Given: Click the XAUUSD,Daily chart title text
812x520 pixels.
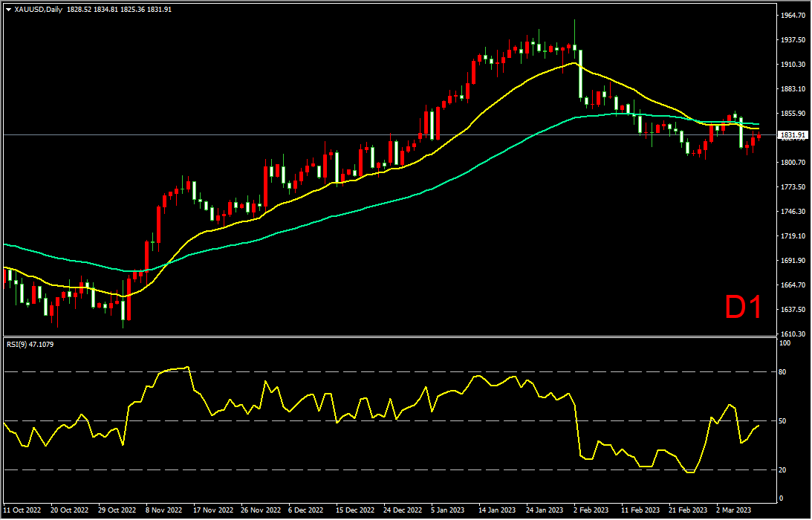Looking at the screenshot, I should pos(38,10).
